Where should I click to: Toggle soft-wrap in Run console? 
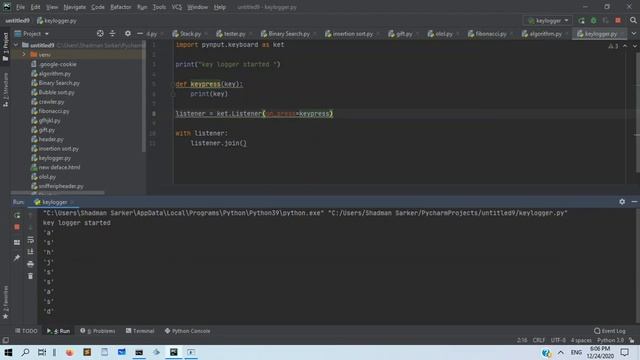coord(30,240)
